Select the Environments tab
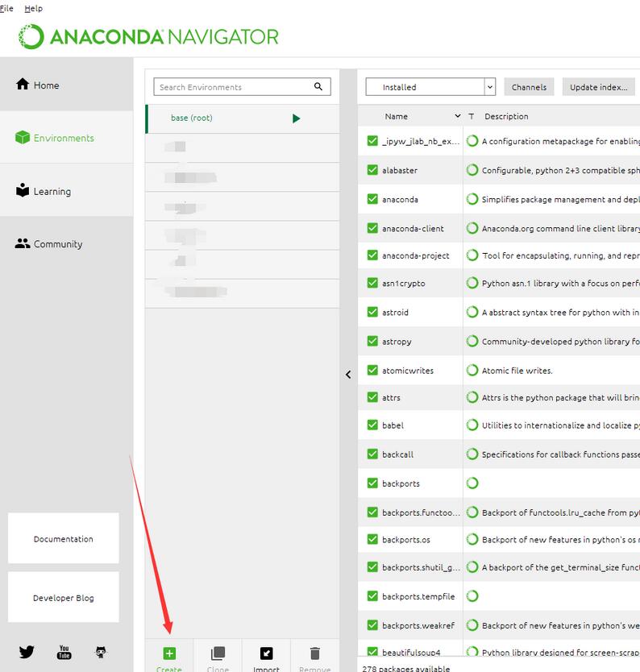640x672 pixels. [66, 137]
